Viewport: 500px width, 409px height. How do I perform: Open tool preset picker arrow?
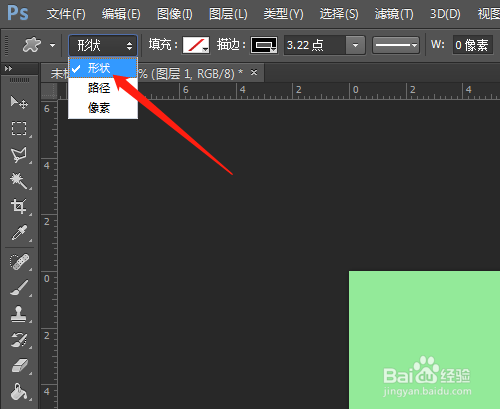pyautogui.click(x=52, y=45)
